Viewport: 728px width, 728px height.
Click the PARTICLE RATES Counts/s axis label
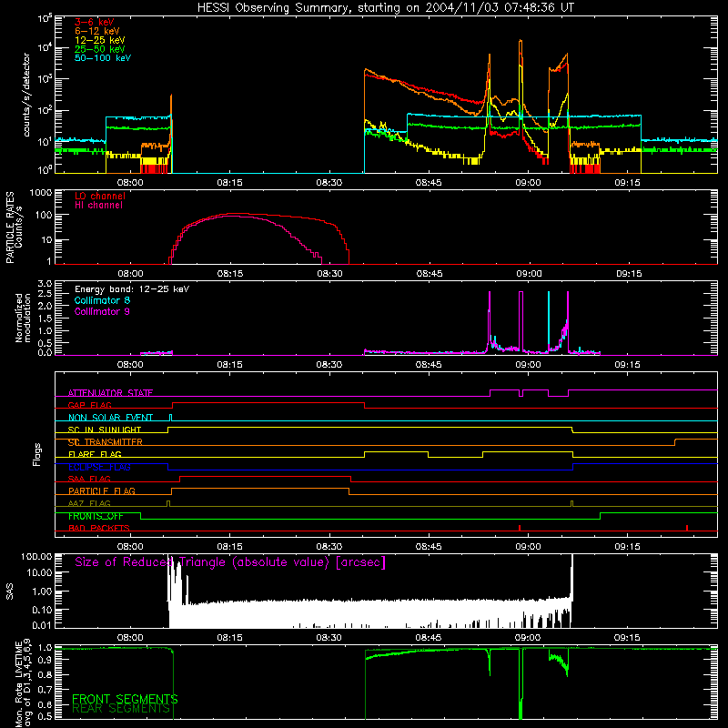pos(14,227)
